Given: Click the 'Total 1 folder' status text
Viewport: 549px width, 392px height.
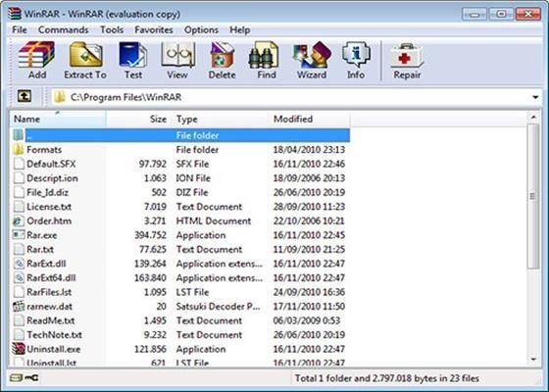Looking at the screenshot, I should pos(387,378).
